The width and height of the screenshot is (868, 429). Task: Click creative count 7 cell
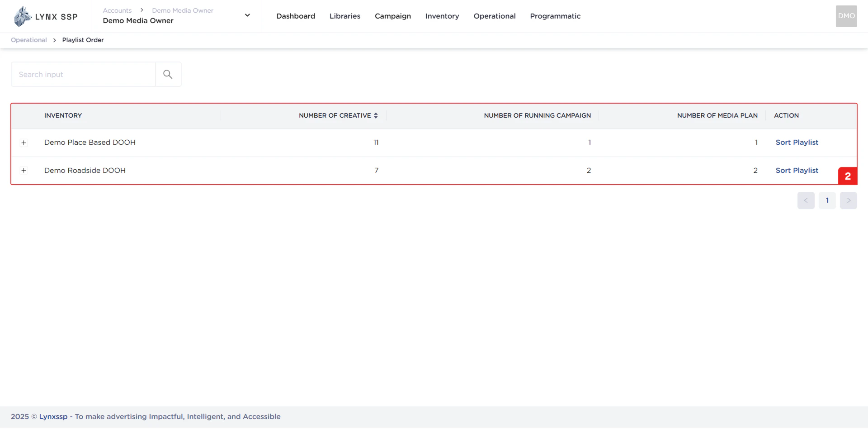[x=376, y=171]
